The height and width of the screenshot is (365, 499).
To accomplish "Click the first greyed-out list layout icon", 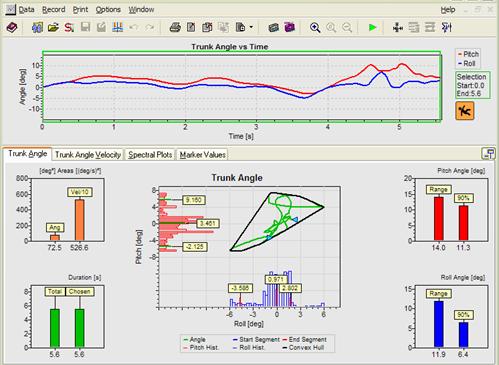I will click(x=414, y=27).
